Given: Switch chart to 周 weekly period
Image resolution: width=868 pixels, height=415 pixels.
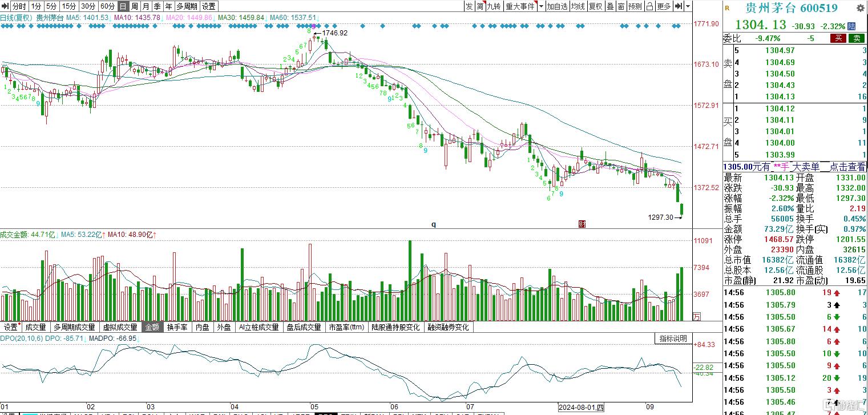Looking at the screenshot, I should 134,6.
